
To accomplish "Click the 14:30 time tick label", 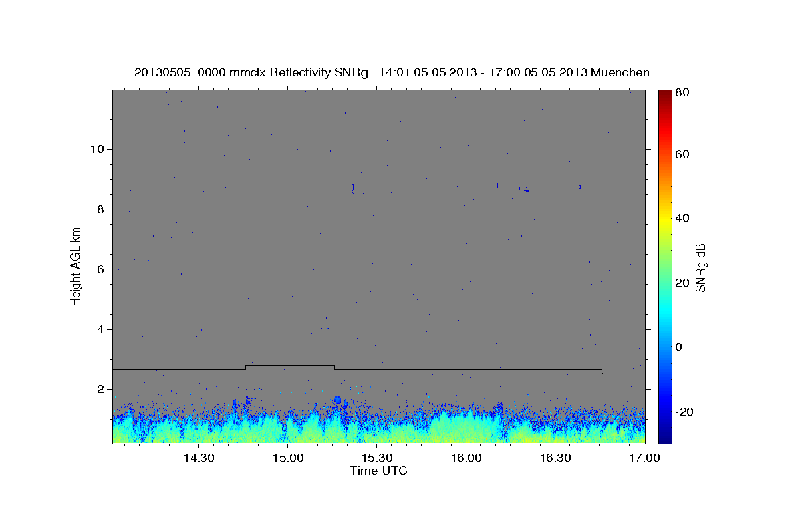I will (198, 458).
